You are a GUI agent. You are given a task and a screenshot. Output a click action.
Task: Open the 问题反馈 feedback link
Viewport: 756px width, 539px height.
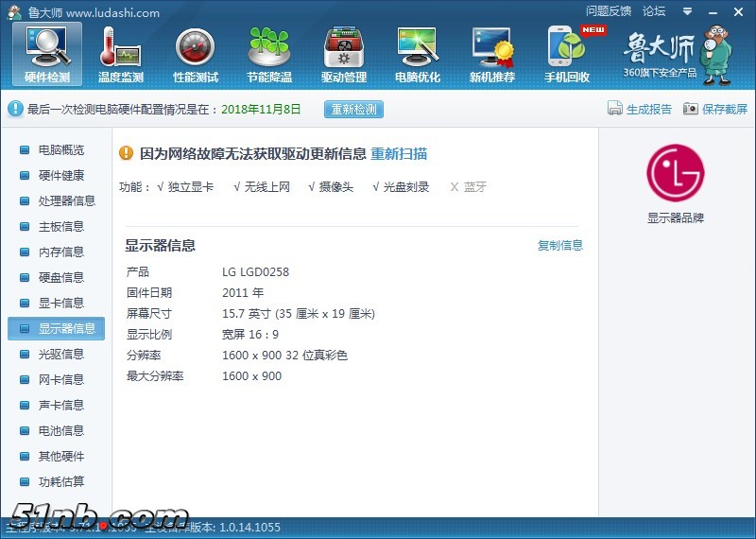[609, 11]
